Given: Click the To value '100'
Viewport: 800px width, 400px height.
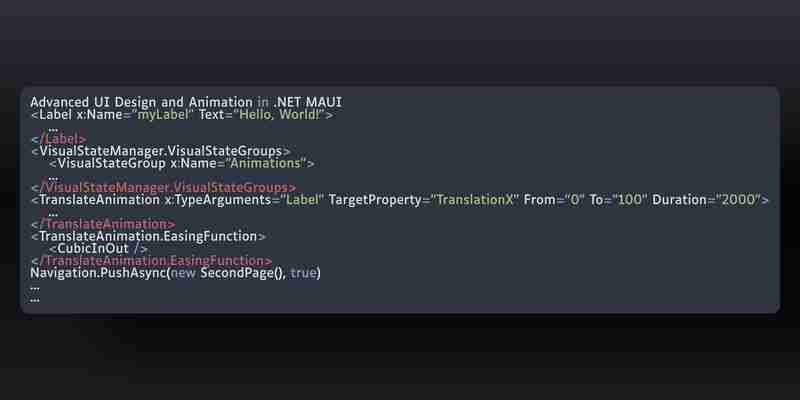Looking at the screenshot, I should coord(630,199).
